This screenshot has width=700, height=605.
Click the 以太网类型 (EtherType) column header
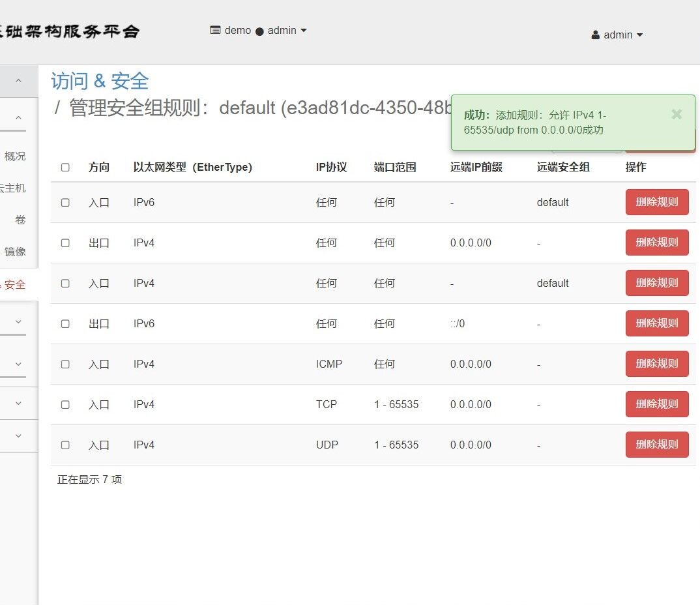192,167
